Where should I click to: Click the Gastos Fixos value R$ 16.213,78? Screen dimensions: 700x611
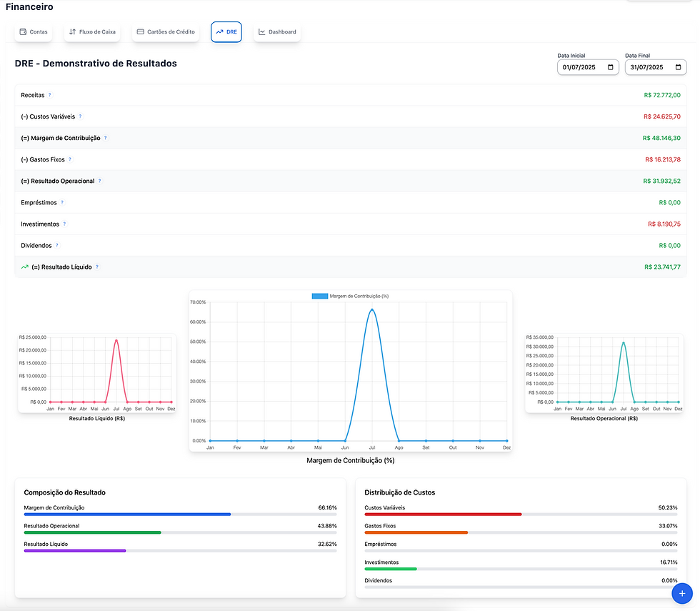click(x=663, y=159)
